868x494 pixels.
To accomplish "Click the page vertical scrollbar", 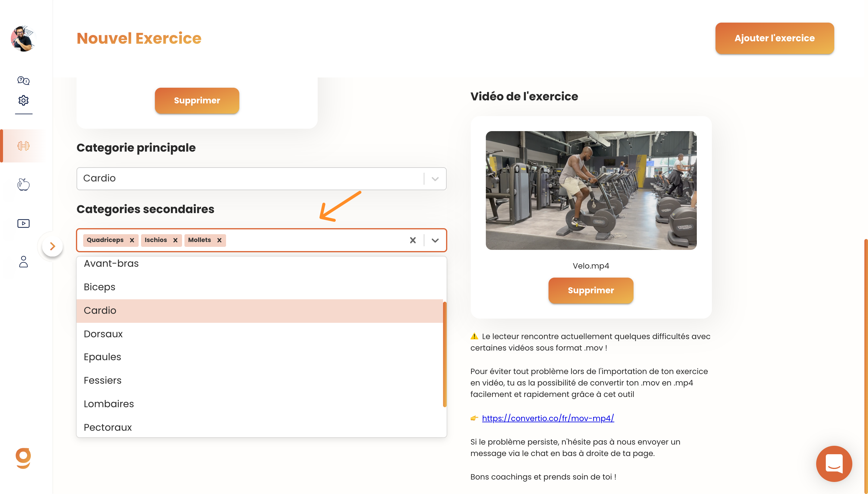I will tap(866, 367).
